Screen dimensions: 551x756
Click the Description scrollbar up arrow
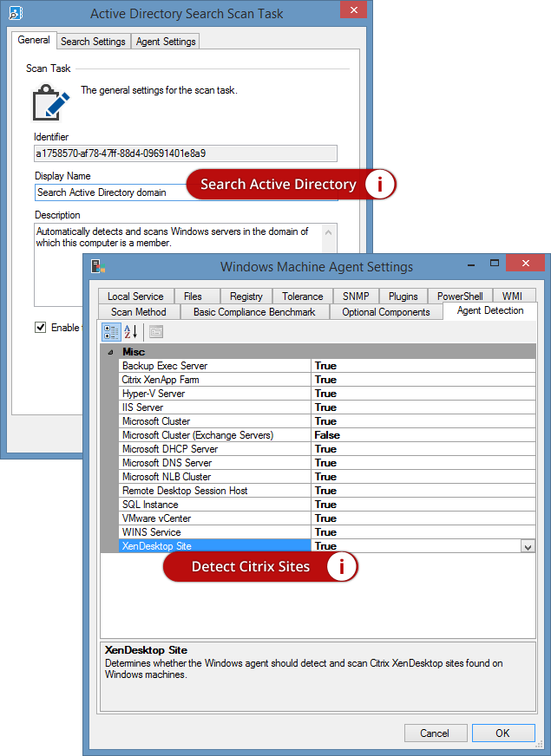(329, 232)
